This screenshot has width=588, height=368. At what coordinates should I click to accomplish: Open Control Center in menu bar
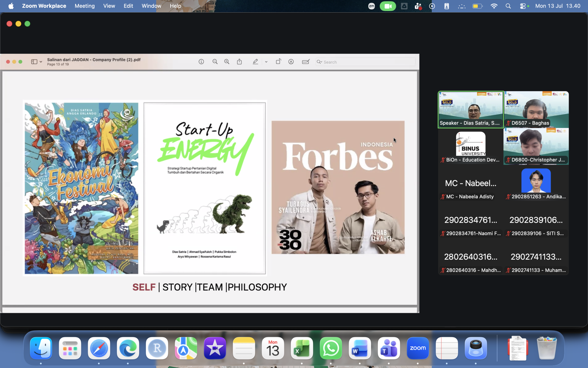523,6
